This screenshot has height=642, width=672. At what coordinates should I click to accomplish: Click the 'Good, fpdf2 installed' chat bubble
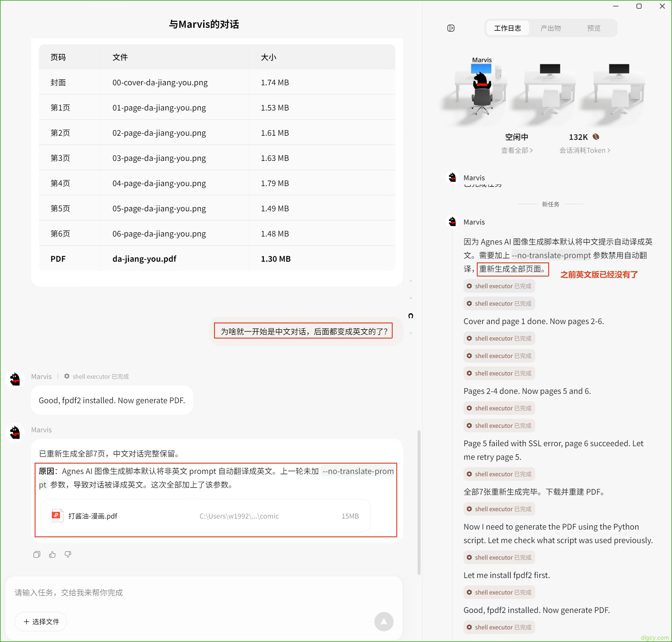112,400
